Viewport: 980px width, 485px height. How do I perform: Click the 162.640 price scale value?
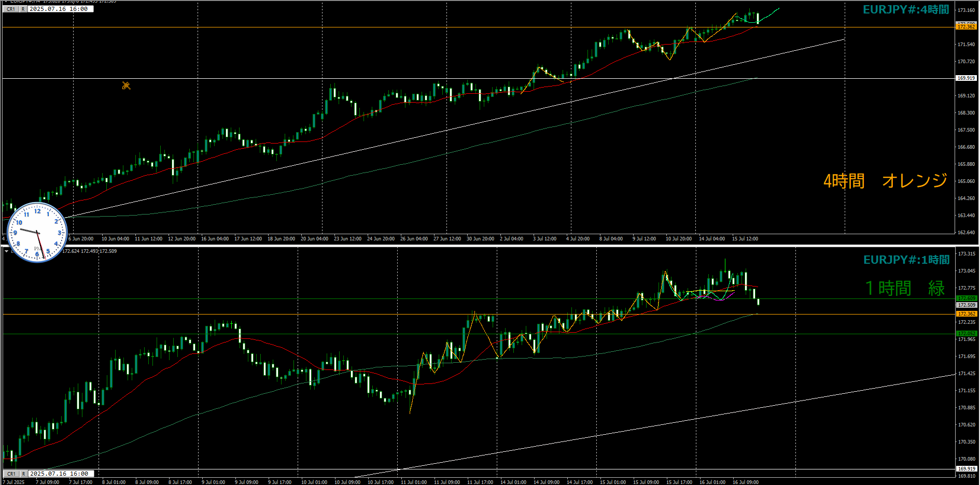point(966,233)
